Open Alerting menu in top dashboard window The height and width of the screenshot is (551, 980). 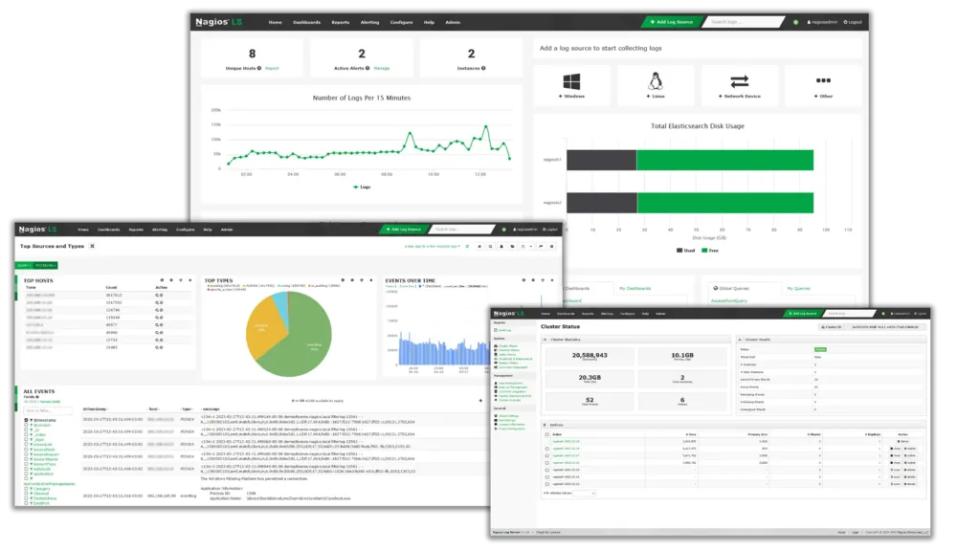[369, 23]
